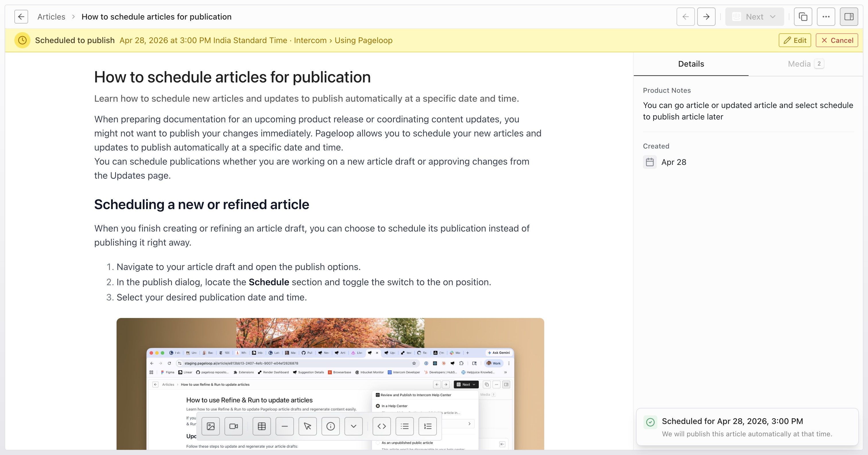Screen dimensions: 868x455
Task: Go to the next article arrow
Action: tap(706, 17)
